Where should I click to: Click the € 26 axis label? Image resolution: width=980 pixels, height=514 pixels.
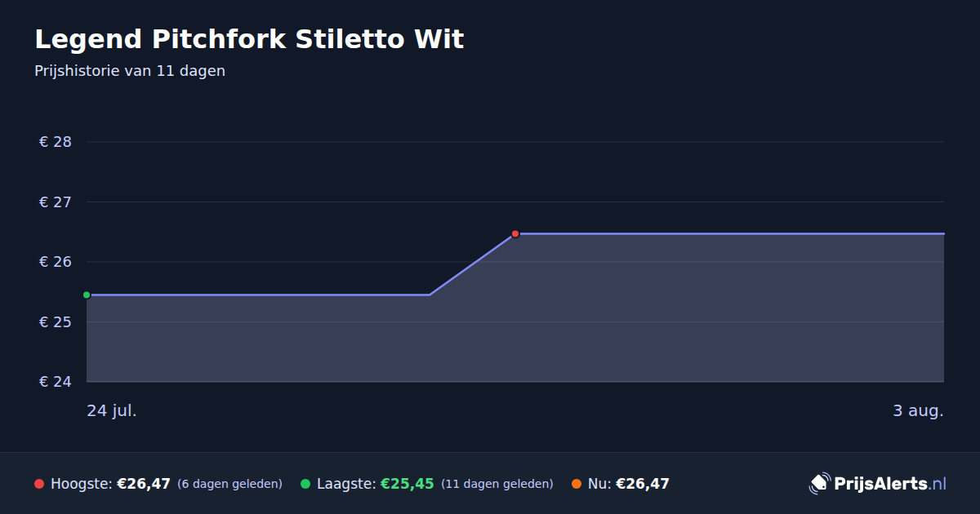(56, 262)
